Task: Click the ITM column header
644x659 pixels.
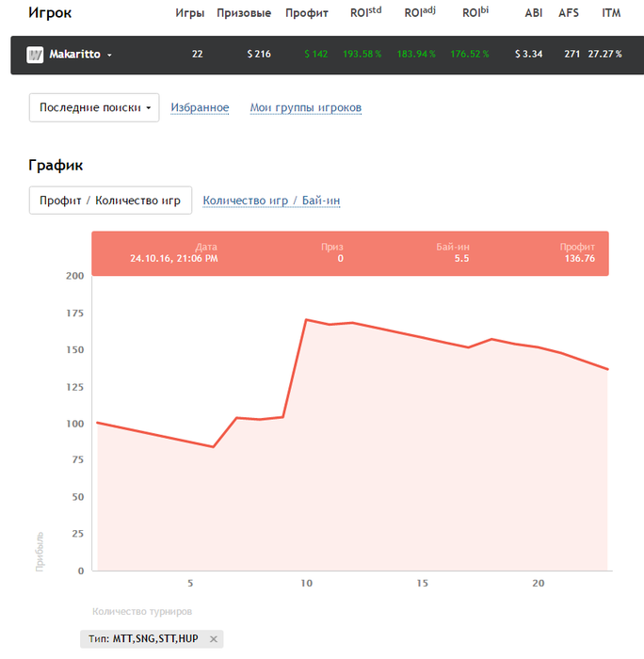Action: 611,13
